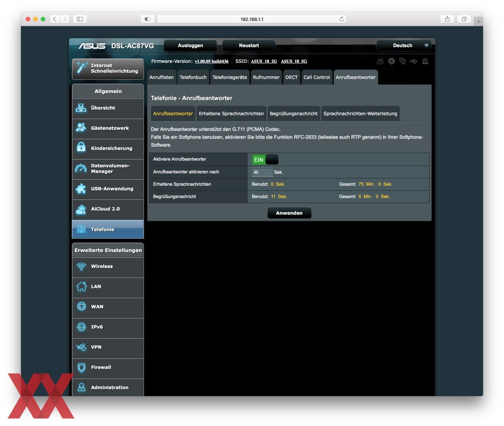Click the internet globe status icon
Viewport: 504px width, 426px height.
(x=391, y=61)
